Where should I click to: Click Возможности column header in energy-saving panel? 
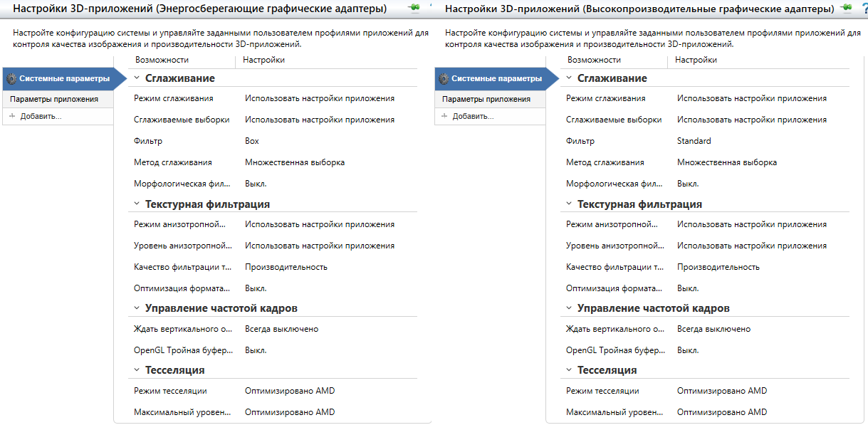pos(162,60)
